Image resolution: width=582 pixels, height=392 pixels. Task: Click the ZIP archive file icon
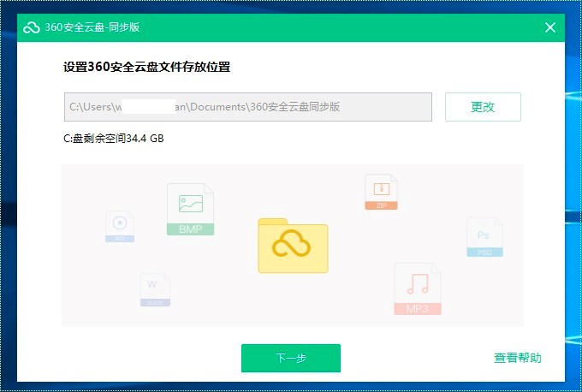tap(381, 192)
